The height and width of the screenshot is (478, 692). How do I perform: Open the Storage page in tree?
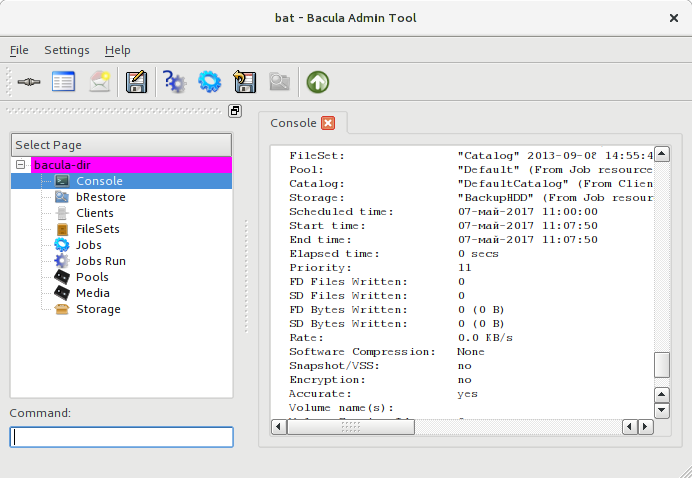tap(97, 309)
